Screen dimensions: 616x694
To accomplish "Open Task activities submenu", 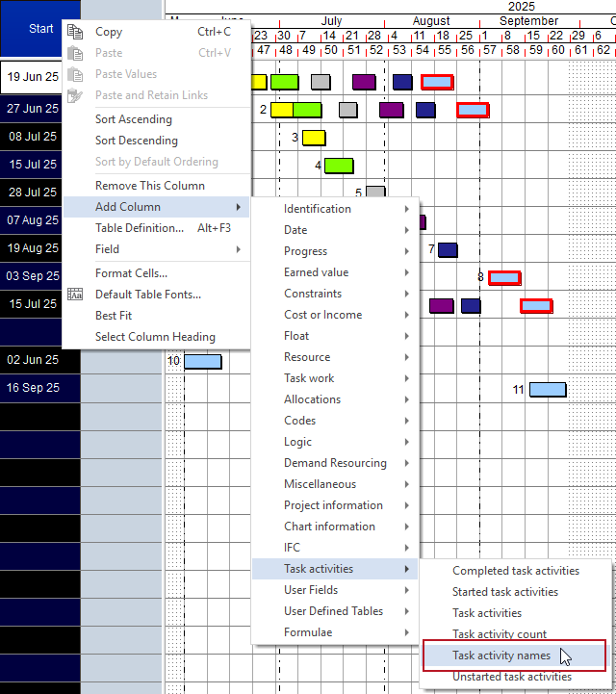I will click(335, 569).
